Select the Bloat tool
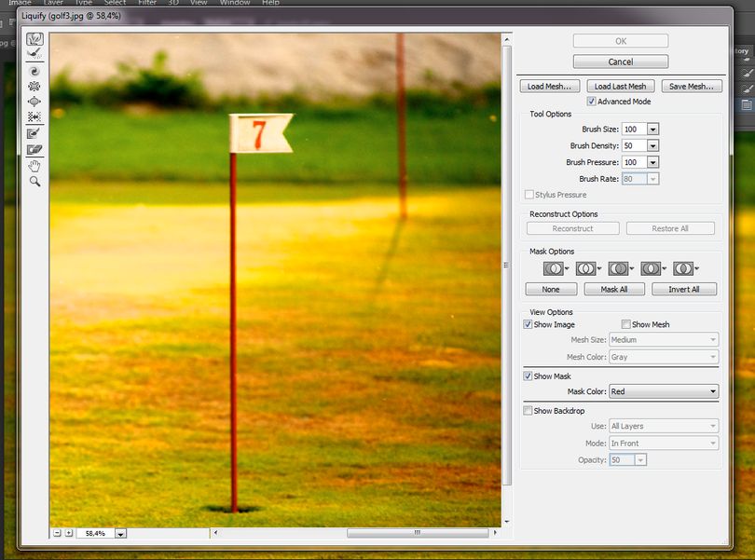Image resolution: width=755 pixels, height=560 pixels. point(34,102)
